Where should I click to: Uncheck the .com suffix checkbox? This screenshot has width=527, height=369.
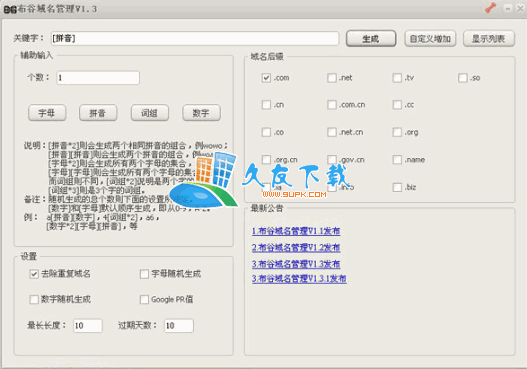[x=266, y=78]
